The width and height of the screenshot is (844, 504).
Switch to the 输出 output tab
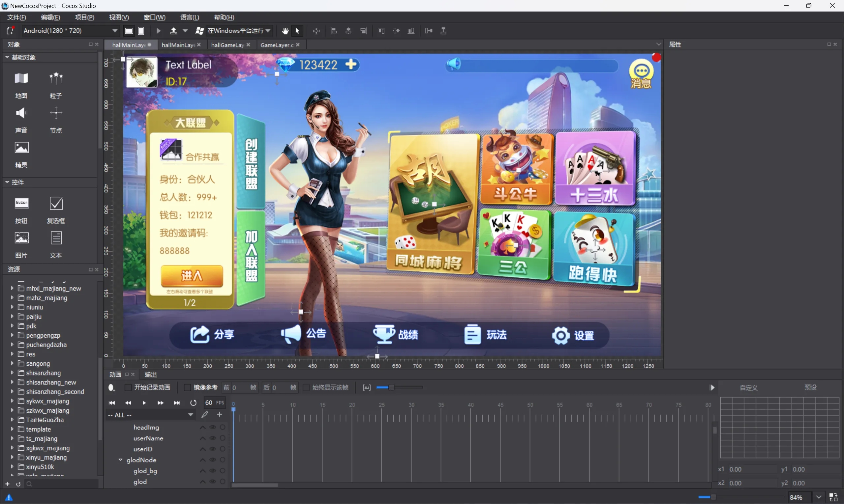(151, 375)
